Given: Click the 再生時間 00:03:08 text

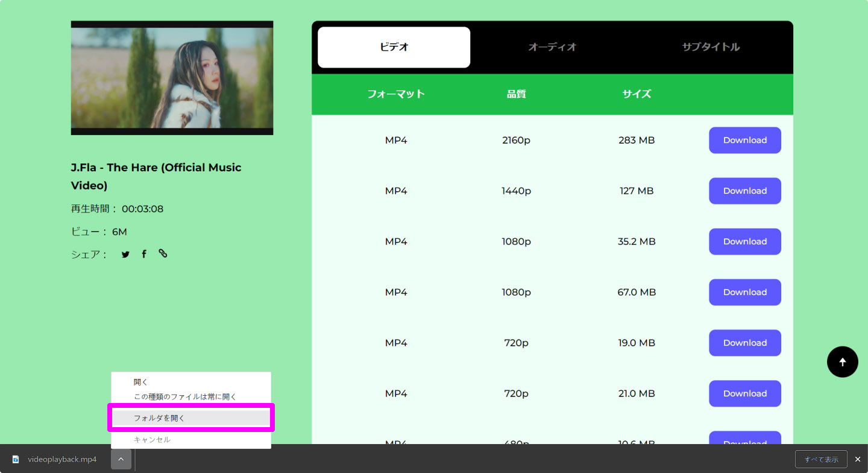Looking at the screenshot, I should coord(117,209).
